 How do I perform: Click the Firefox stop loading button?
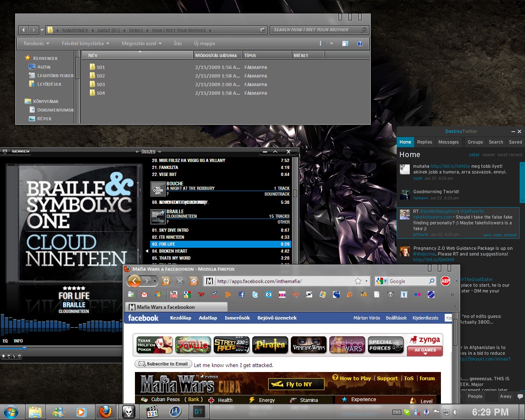click(180, 281)
